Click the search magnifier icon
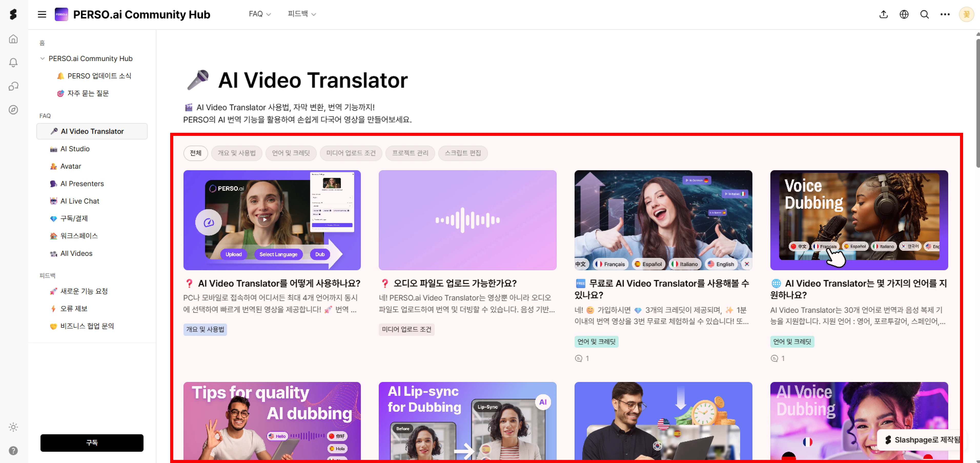The width and height of the screenshot is (980, 463). coord(924,14)
